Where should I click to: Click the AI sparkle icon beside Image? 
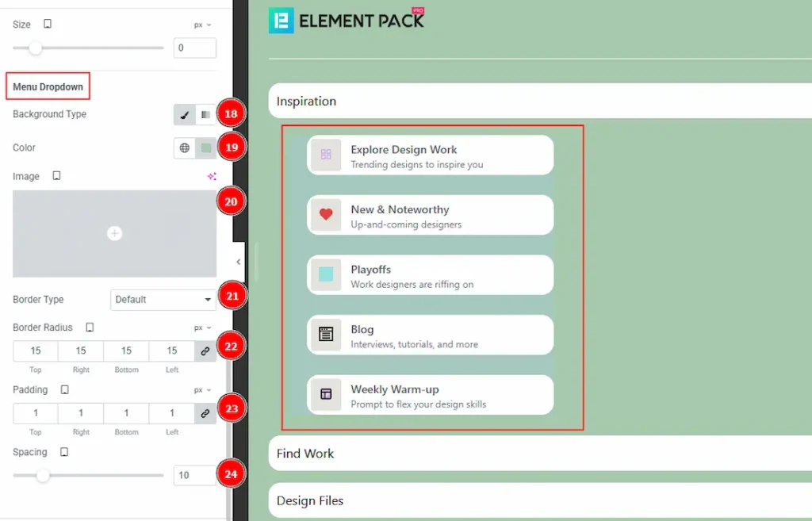point(211,177)
